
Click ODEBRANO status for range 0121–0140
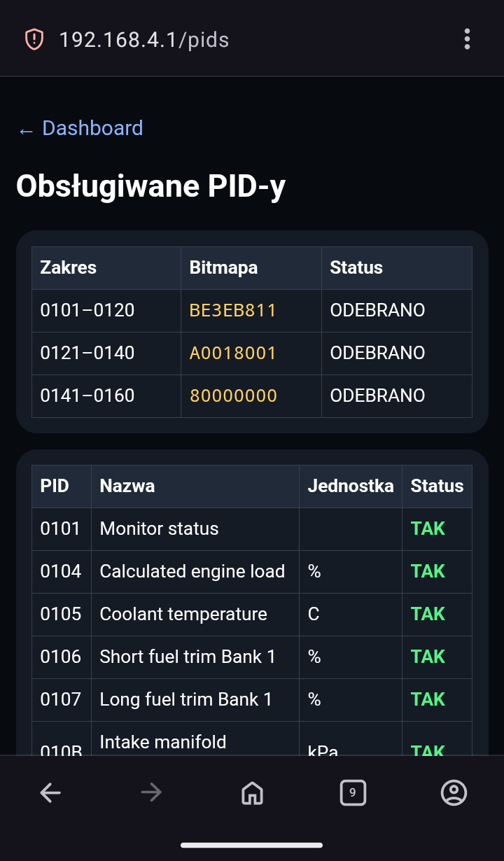378,353
